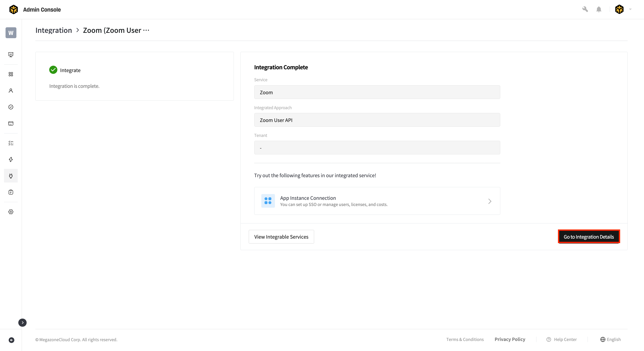Select the W workspace tile in sidebar

point(11,33)
